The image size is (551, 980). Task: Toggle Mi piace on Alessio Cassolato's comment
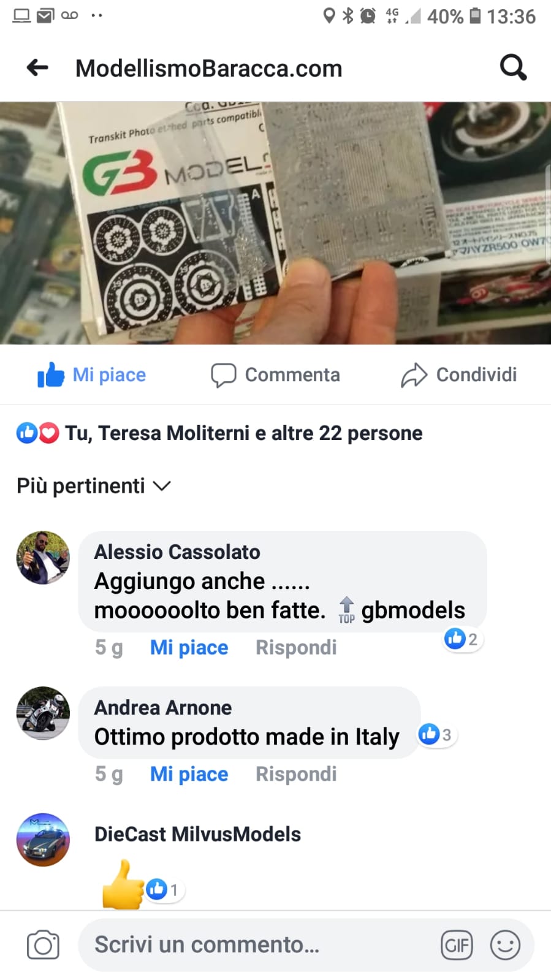(x=189, y=647)
